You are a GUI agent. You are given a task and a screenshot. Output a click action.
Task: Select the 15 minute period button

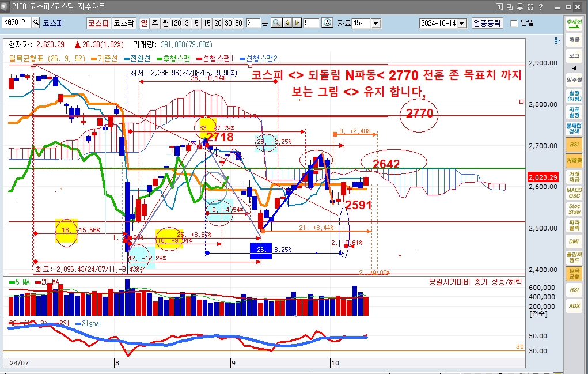[x=207, y=23]
